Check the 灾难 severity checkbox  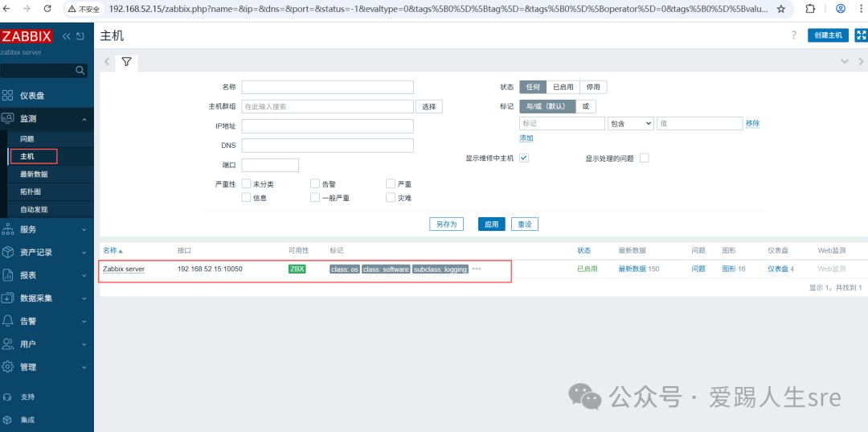(x=391, y=197)
